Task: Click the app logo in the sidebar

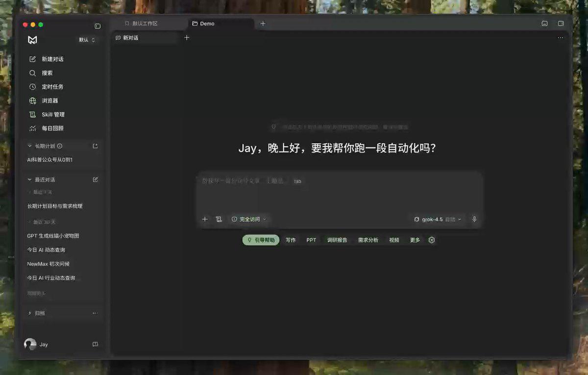Action: tap(32, 40)
